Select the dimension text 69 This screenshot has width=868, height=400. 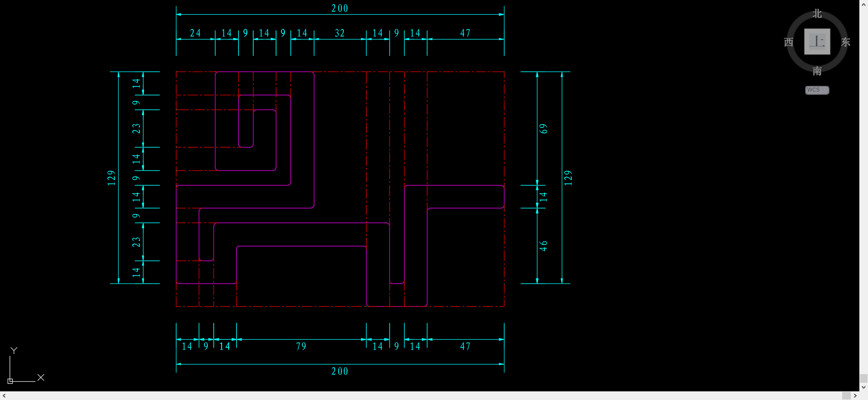pos(544,129)
